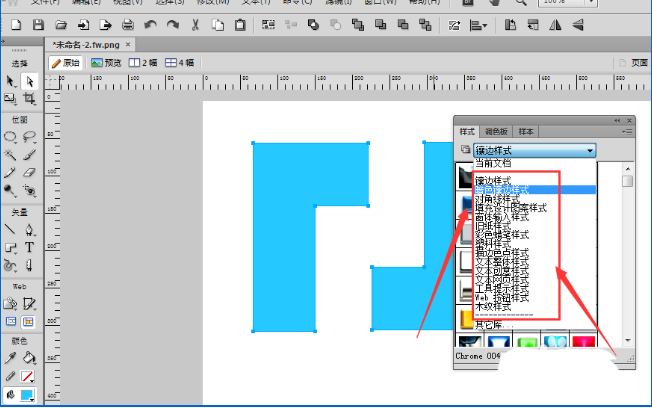Open the 样式 styles tab
This screenshot has width=652, height=408.
(x=467, y=131)
